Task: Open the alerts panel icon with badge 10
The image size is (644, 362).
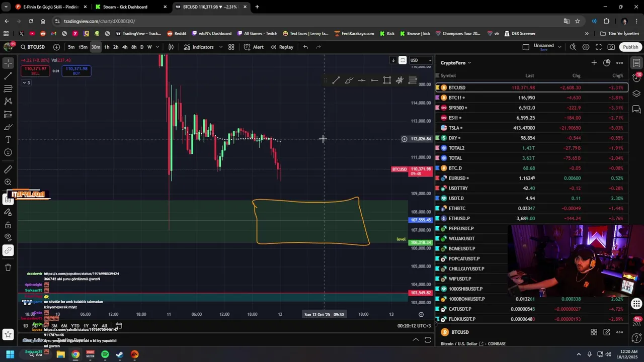Action: click(x=636, y=78)
